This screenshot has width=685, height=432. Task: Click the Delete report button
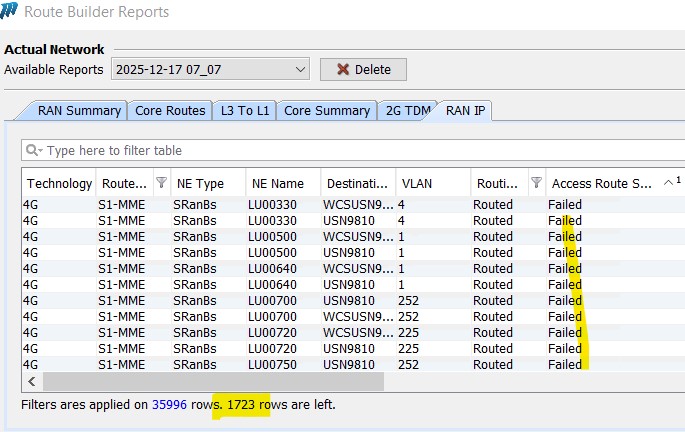(363, 70)
